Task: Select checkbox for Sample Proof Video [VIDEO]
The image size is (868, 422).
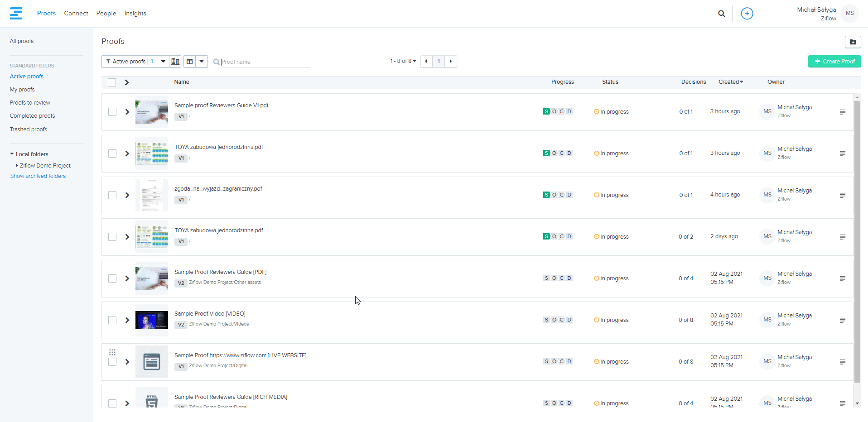Action: [112, 320]
